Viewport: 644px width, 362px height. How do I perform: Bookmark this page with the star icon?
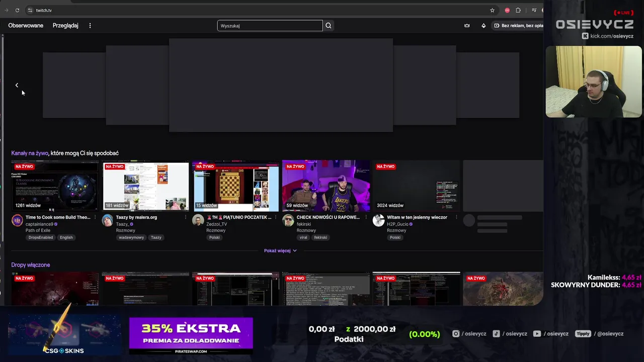[492, 10]
